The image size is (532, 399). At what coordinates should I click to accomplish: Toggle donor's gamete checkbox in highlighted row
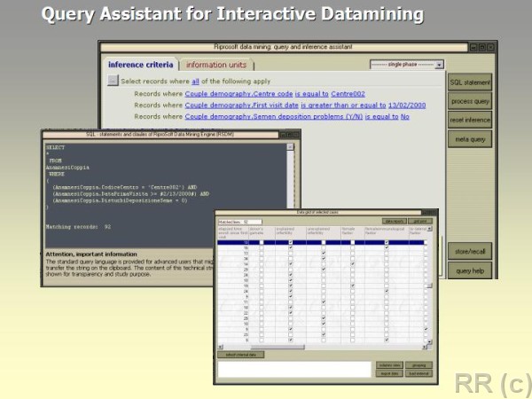click(261, 242)
